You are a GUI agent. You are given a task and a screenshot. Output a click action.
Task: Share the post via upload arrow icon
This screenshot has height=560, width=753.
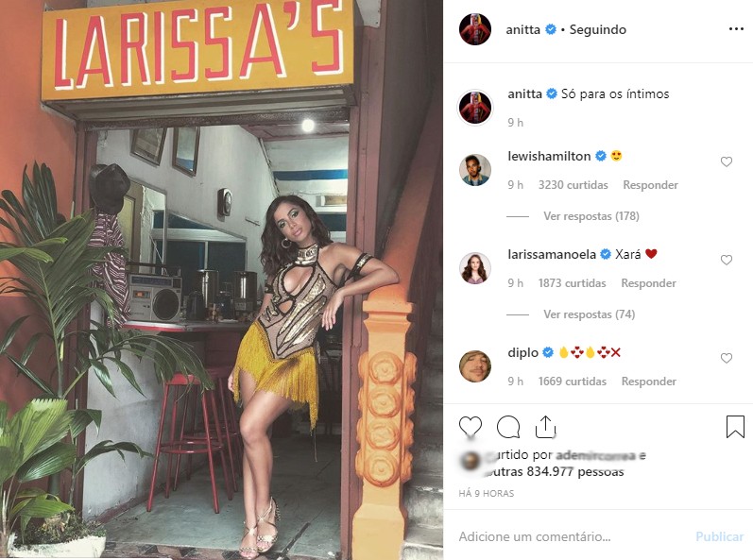545,427
